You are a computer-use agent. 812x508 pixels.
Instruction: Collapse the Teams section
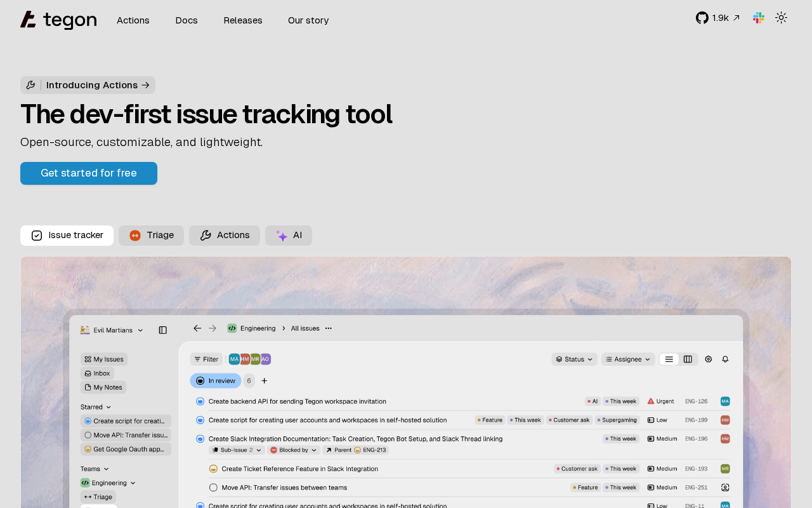[x=94, y=469]
